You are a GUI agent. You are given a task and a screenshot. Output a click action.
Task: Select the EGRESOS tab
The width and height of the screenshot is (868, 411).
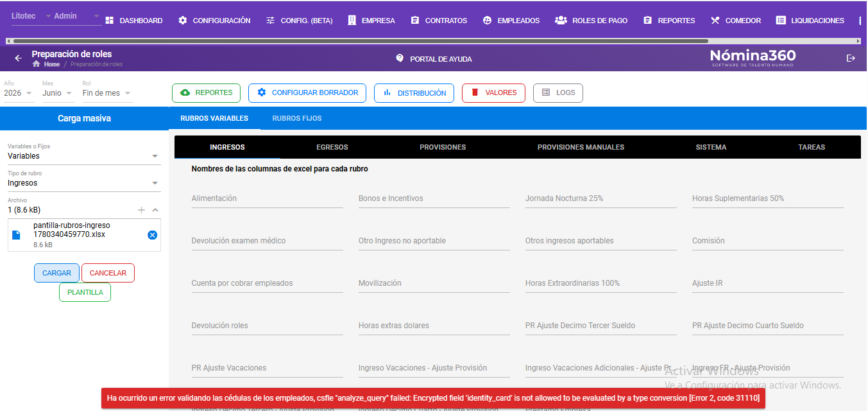[332, 147]
